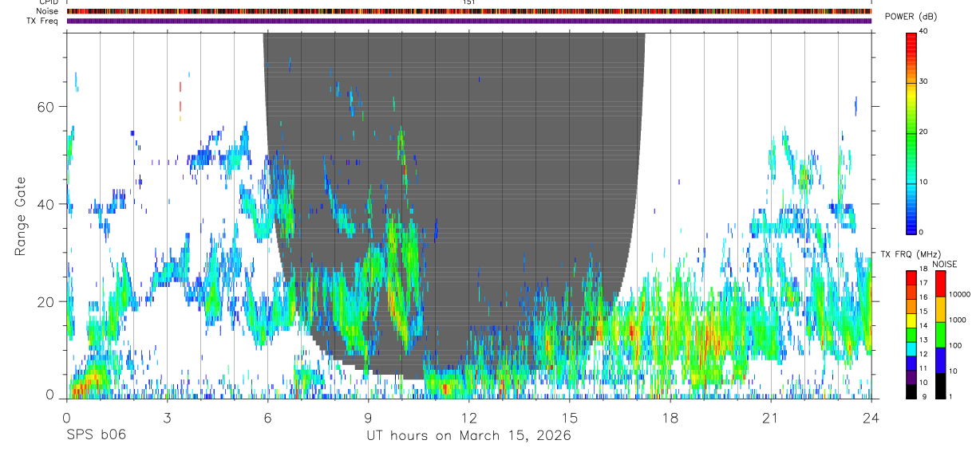Screen dimensions: 980x452
Task: Click the NOISE legend color bar
Action: [x=940, y=335]
